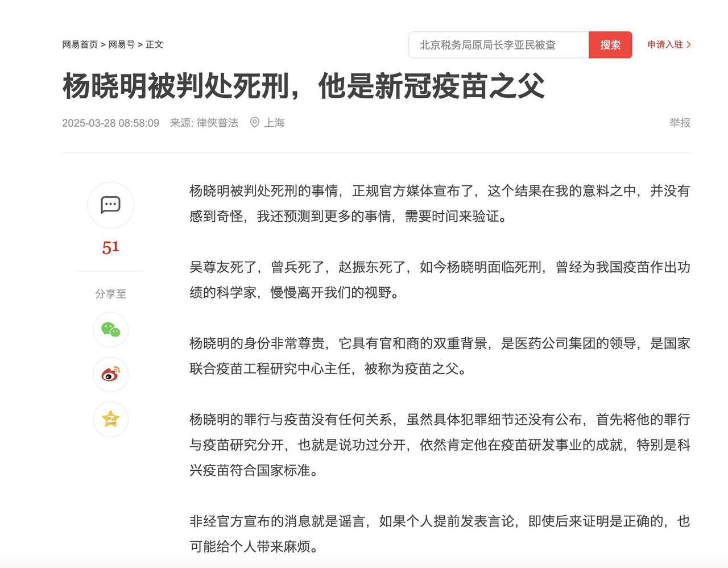Viewport: 728px width, 568px height.
Task: Click the chevron arrow after 申请入驻
Action: tap(688, 44)
